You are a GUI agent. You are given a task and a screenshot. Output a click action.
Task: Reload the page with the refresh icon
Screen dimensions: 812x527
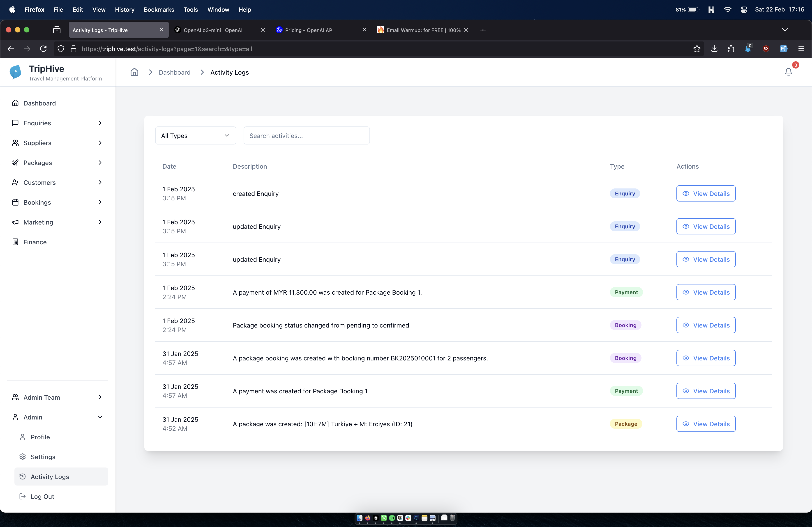43,49
